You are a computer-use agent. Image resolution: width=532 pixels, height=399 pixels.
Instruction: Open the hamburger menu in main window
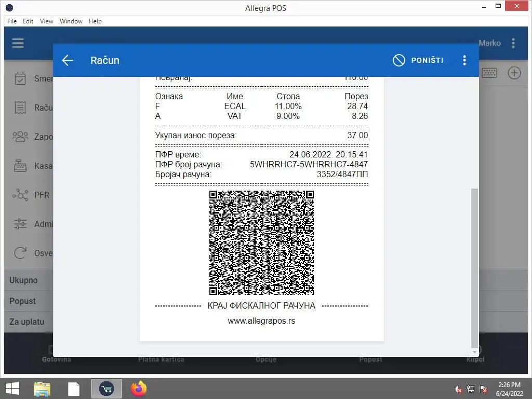pyautogui.click(x=18, y=43)
